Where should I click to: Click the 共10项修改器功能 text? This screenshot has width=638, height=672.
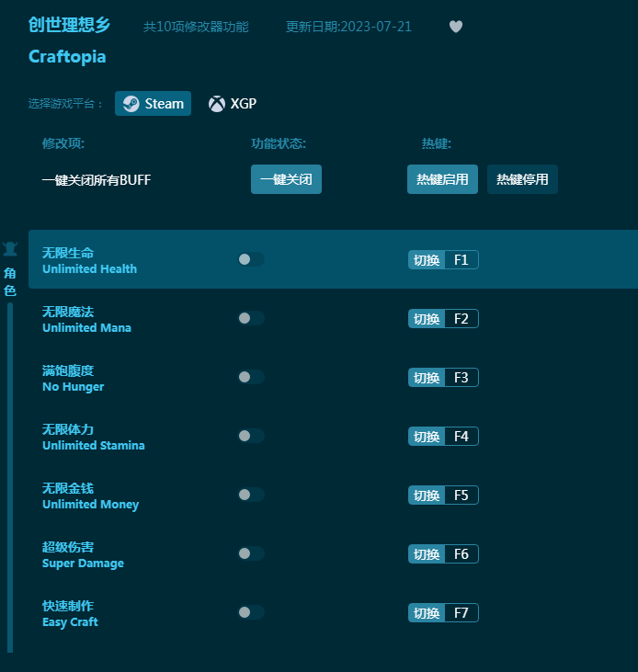196,27
